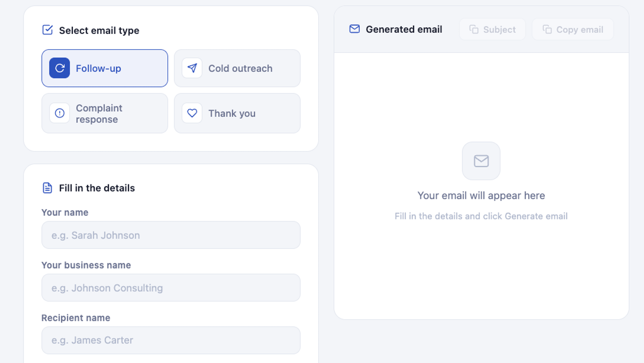This screenshot has width=644, height=363.
Task: Select the Thank you email type
Action: (x=237, y=113)
